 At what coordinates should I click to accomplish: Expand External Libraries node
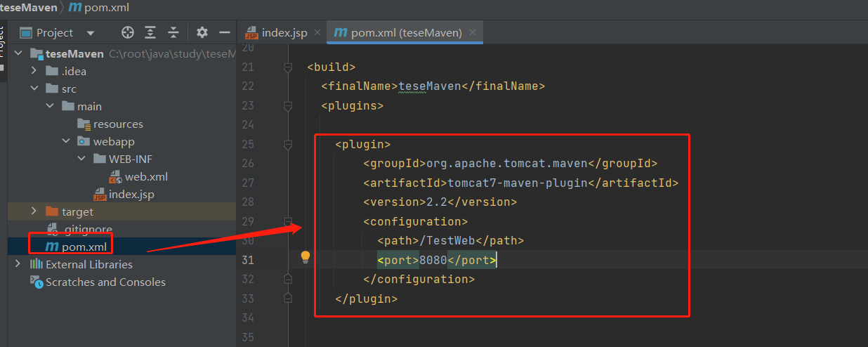click(18, 264)
